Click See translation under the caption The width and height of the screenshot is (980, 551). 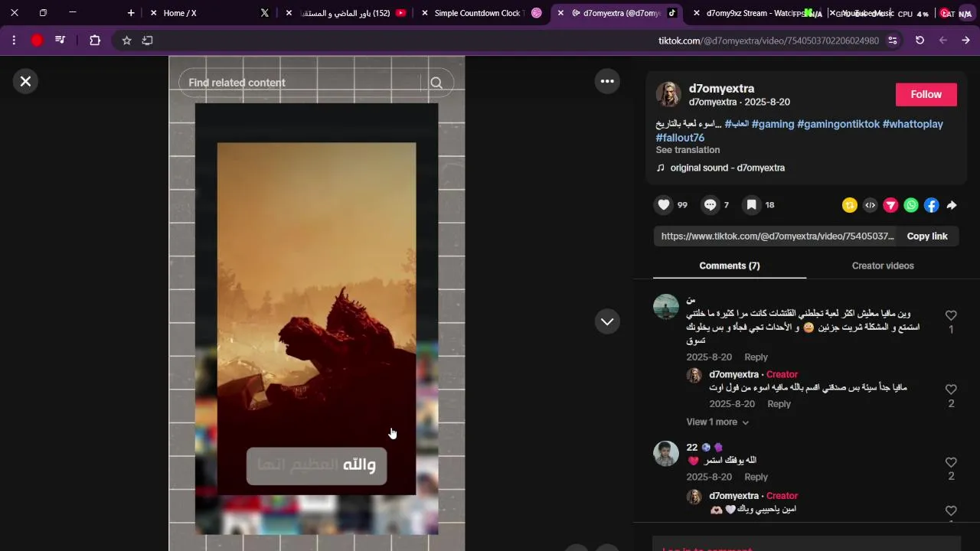pos(688,150)
